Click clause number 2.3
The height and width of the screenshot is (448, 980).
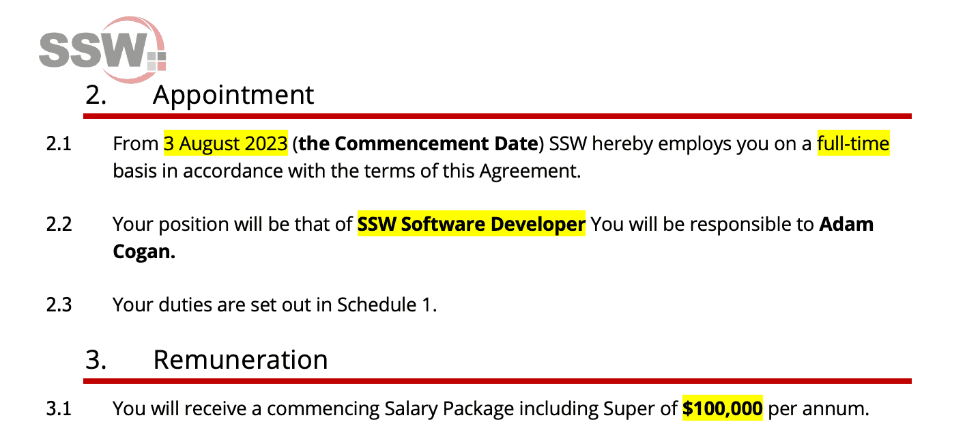[59, 305]
